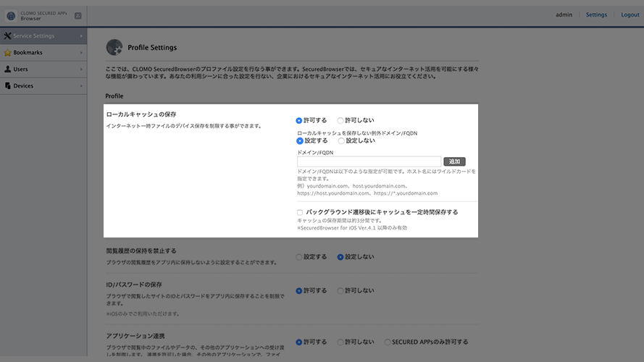644x362 pixels.
Task: Open the Settings link in header
Action: pos(596,14)
